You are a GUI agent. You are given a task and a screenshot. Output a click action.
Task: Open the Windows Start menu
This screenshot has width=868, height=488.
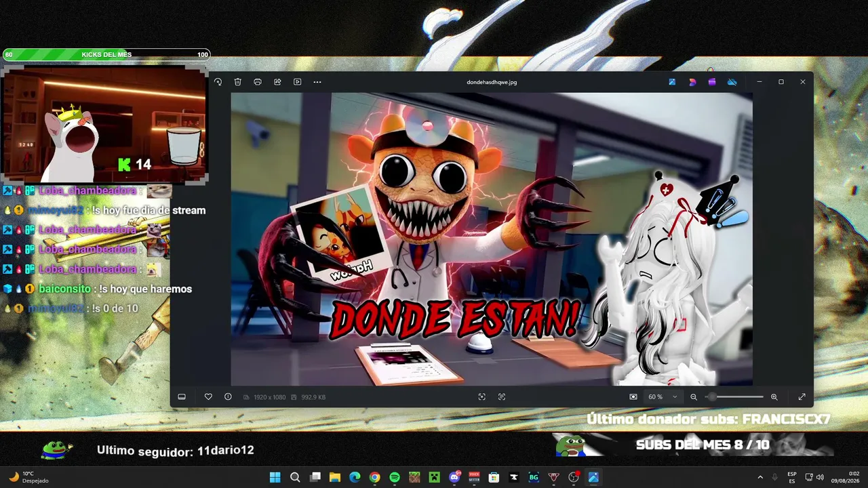click(x=275, y=477)
